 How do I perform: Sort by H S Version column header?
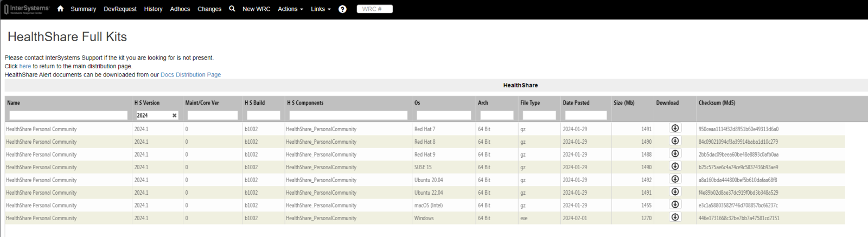[147, 103]
